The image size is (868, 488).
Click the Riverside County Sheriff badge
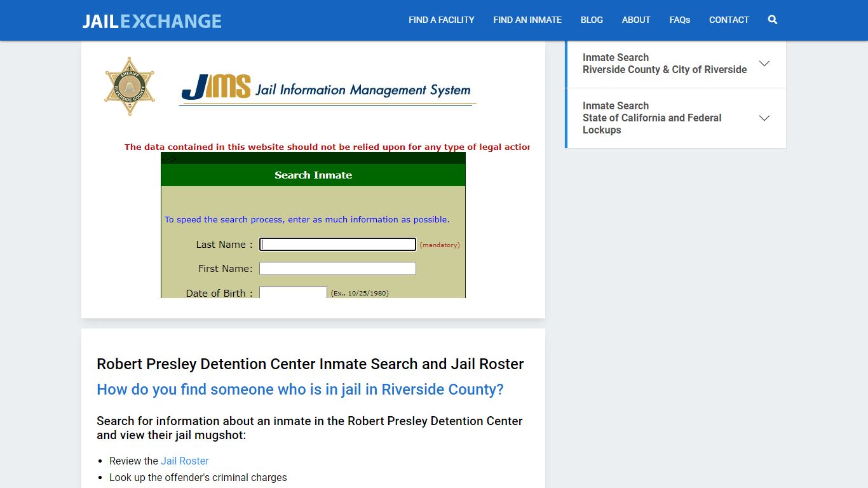[130, 86]
